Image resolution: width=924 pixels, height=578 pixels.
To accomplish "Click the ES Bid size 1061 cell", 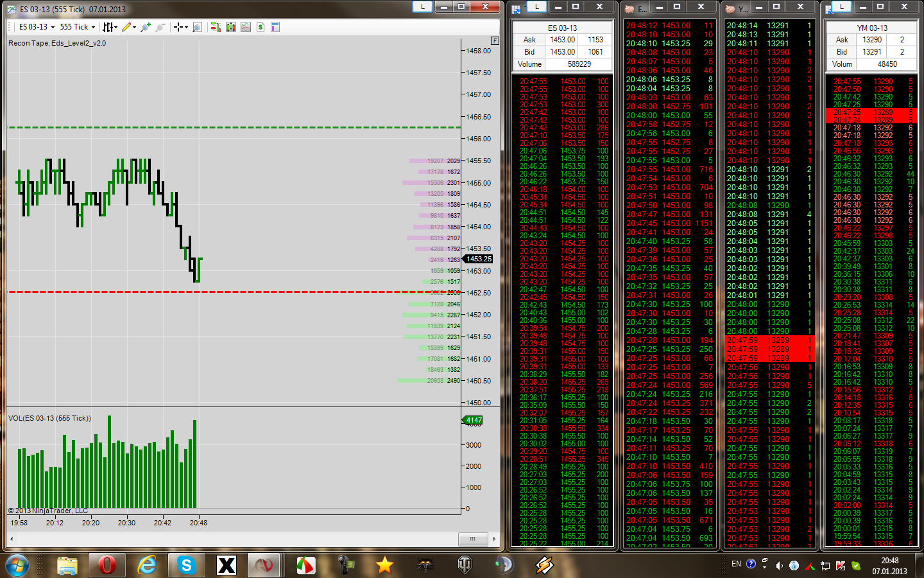I will 595,52.
